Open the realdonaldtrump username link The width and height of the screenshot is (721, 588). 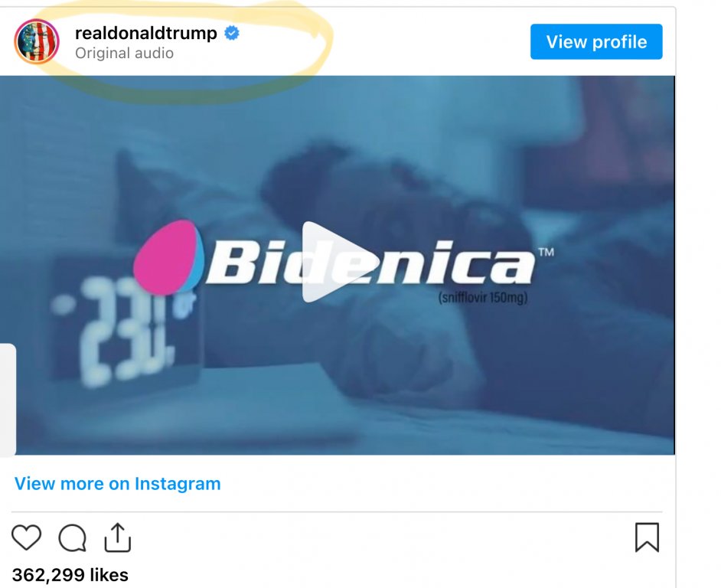145,33
